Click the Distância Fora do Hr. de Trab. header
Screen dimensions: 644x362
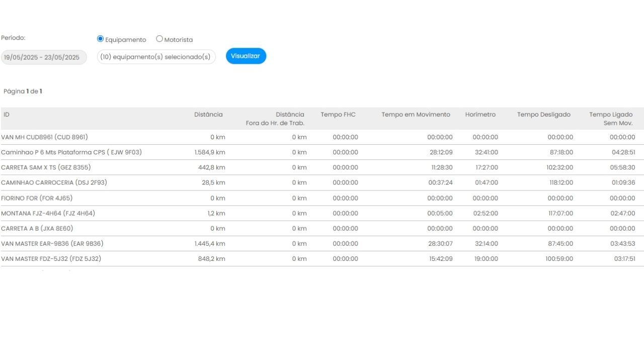coord(275,119)
